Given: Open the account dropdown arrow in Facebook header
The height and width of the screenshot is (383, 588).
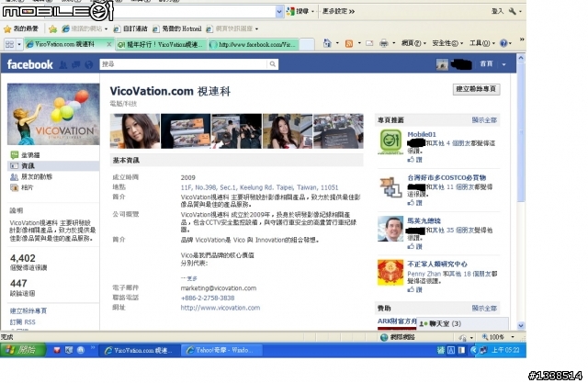Looking at the screenshot, I should pyautogui.click(x=503, y=64).
